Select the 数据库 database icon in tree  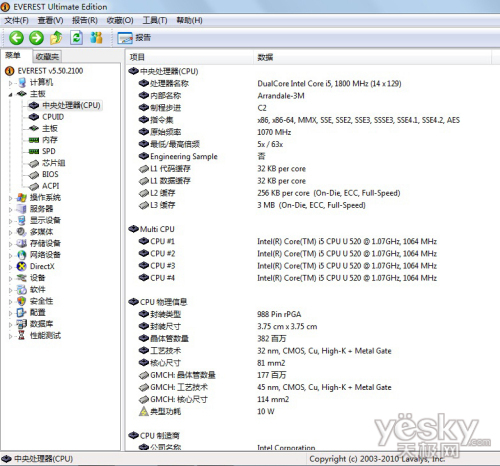[x=22, y=324]
